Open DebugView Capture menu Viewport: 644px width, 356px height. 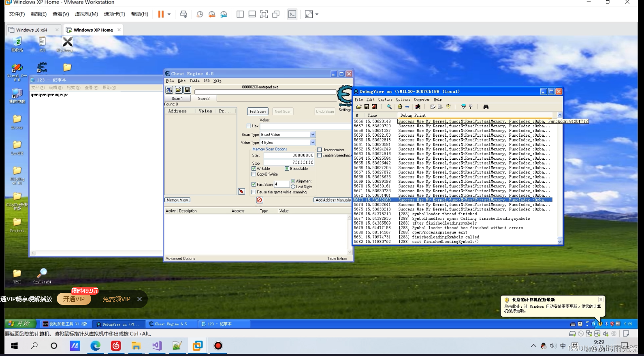[385, 99]
